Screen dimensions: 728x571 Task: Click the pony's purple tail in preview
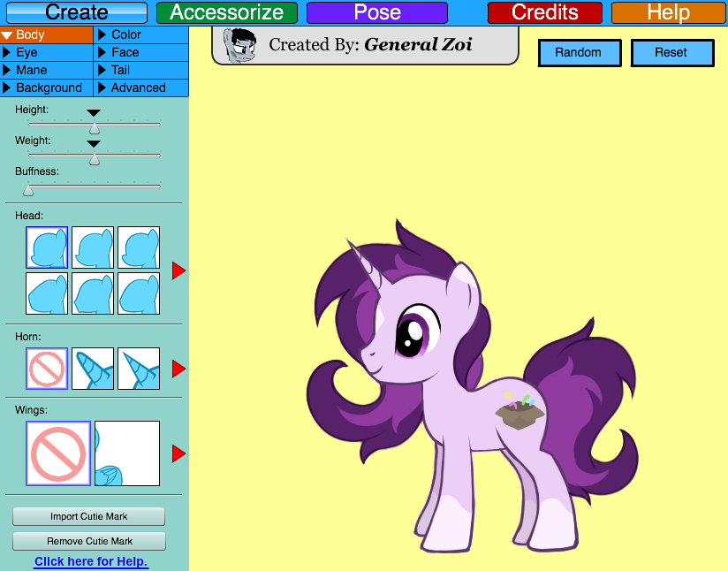[x=585, y=409]
